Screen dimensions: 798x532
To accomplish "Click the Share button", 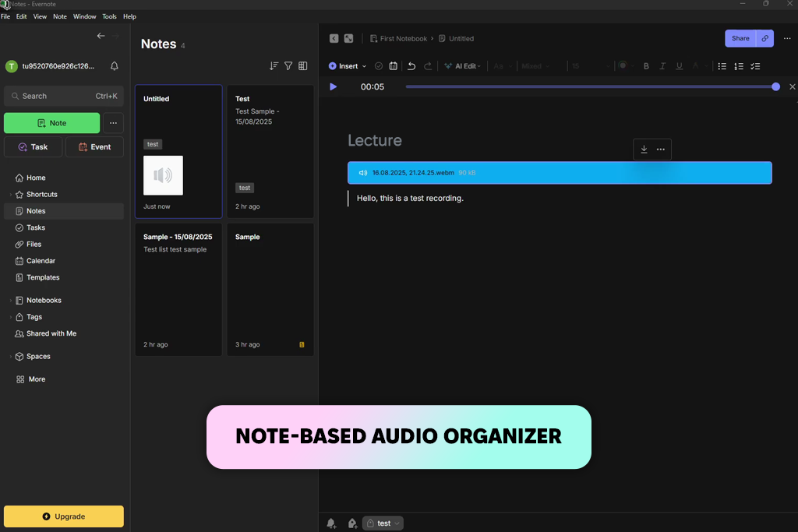I will 740,38.
